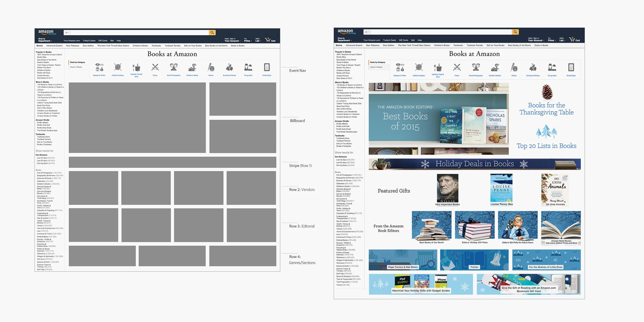644x322 pixels.
Task: Open Very Important Books Willie cover
Action: [447, 188]
